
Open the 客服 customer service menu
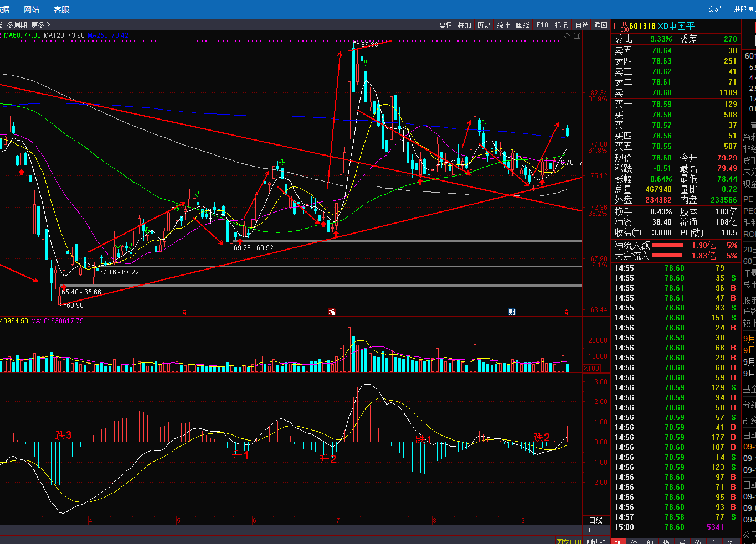(61, 9)
